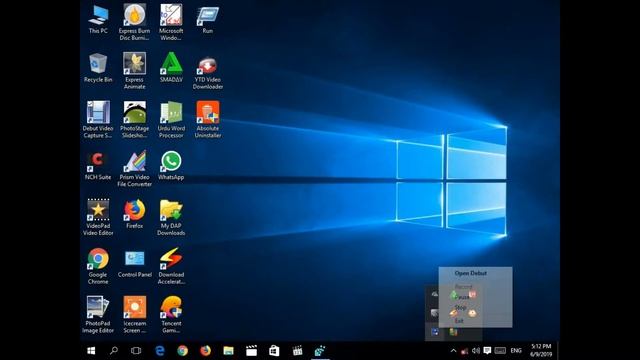Choose Stop in Debut tray menu
This screenshot has height=360, width=640.
click(460, 307)
